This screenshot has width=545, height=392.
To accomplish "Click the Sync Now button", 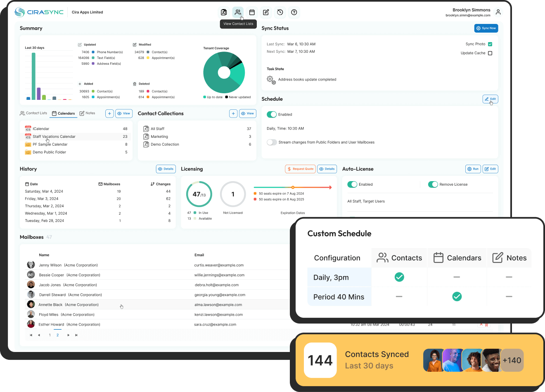I will point(486,28).
